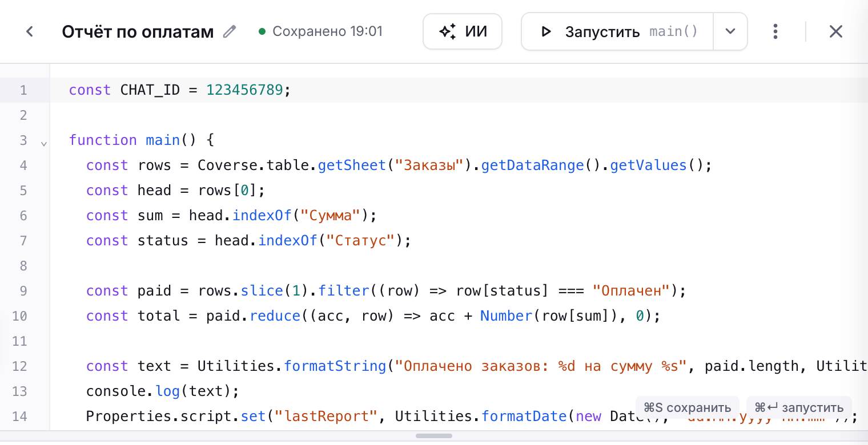Click the string "Статус" in the code
The width and height of the screenshot is (868, 445).
point(361,241)
